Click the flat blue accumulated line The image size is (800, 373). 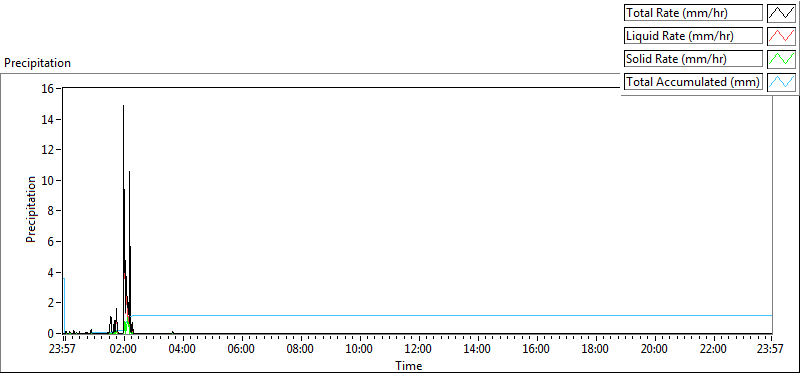tap(452, 315)
